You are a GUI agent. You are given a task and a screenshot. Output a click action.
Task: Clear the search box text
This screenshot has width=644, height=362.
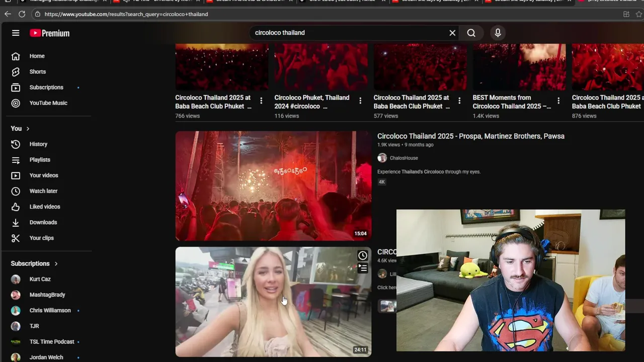[x=452, y=33]
